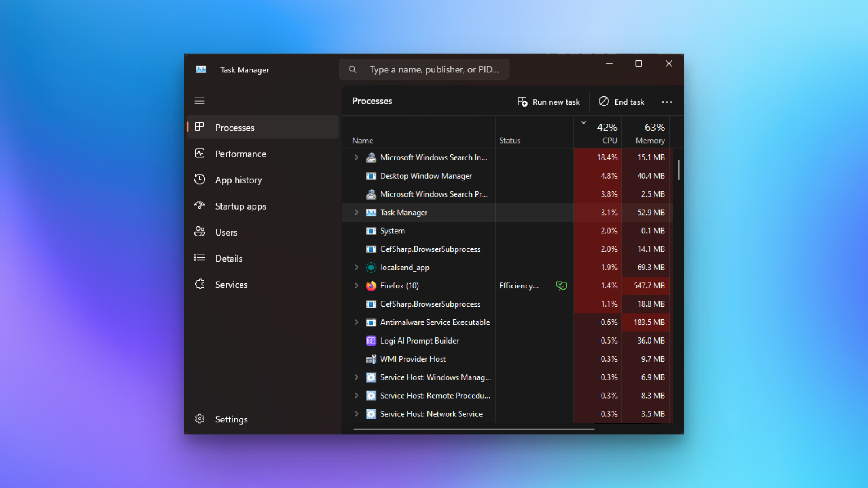868x488 pixels.
Task: Open the ellipsis more-options menu
Action: [667, 102]
